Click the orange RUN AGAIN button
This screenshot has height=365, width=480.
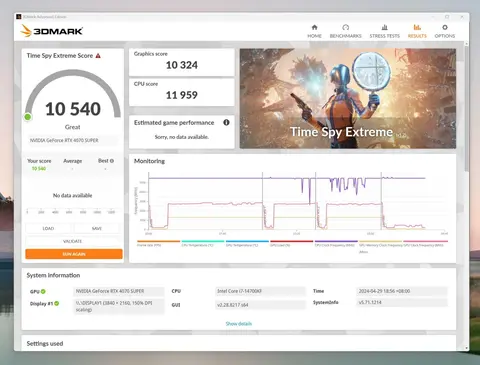coord(74,254)
